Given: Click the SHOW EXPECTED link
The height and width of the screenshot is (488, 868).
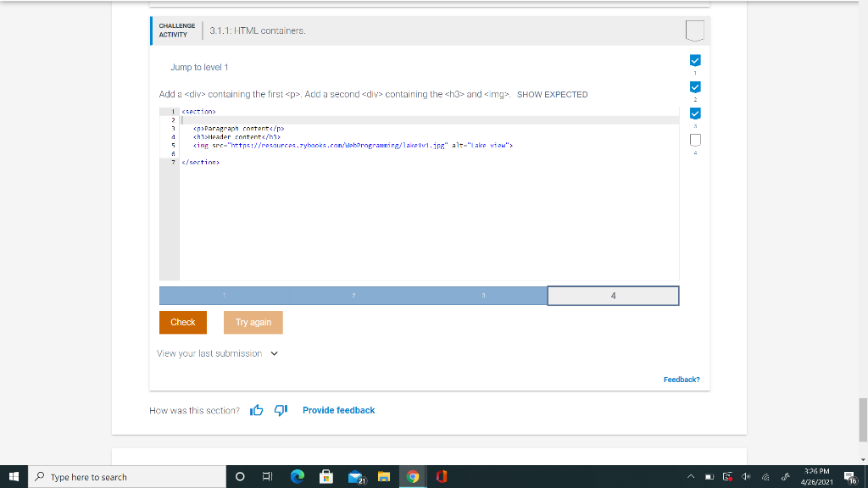Looking at the screenshot, I should 552,94.
